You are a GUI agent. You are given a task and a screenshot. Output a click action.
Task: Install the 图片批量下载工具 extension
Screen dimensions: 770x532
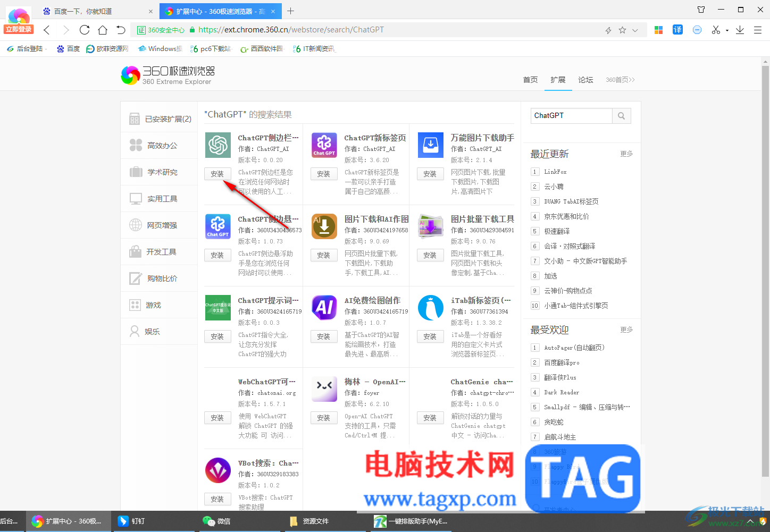(430, 255)
